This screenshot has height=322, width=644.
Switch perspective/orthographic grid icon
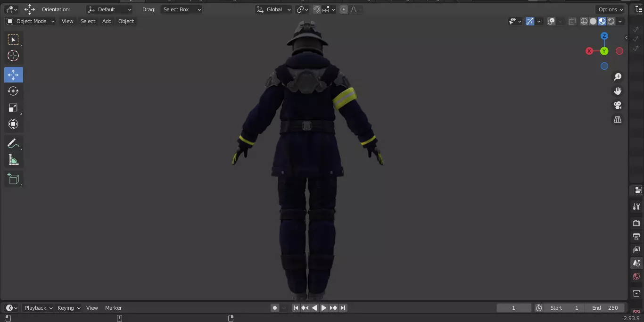click(617, 120)
